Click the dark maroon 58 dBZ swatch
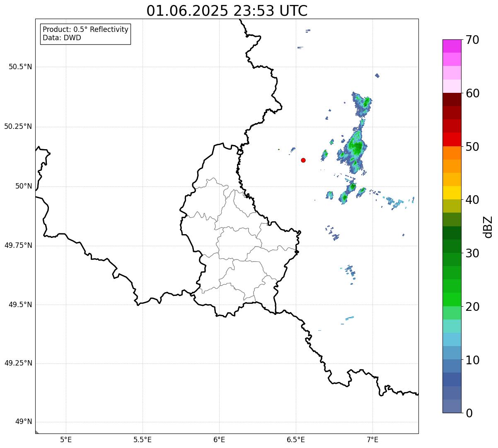This screenshot has height=448, width=498. tap(452, 99)
